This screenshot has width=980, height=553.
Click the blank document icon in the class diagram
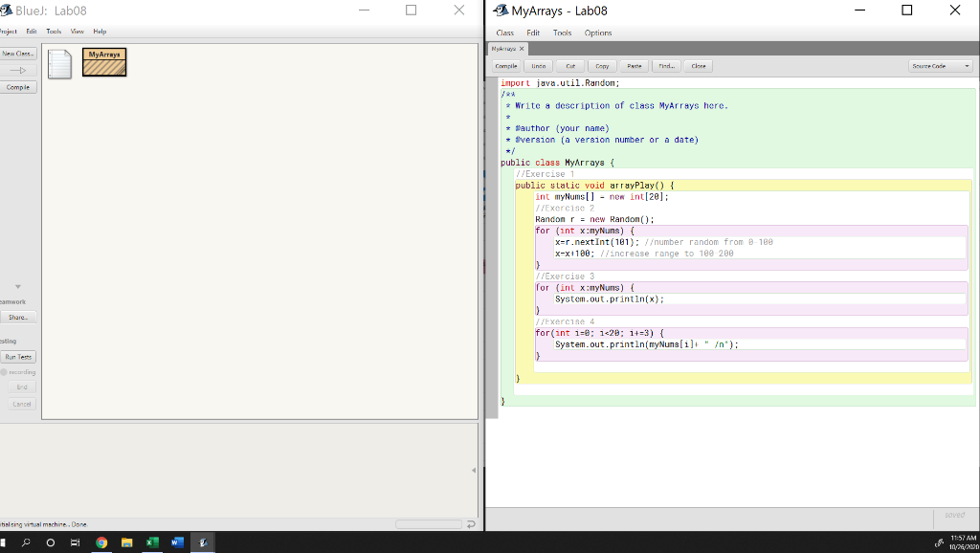(x=58, y=62)
